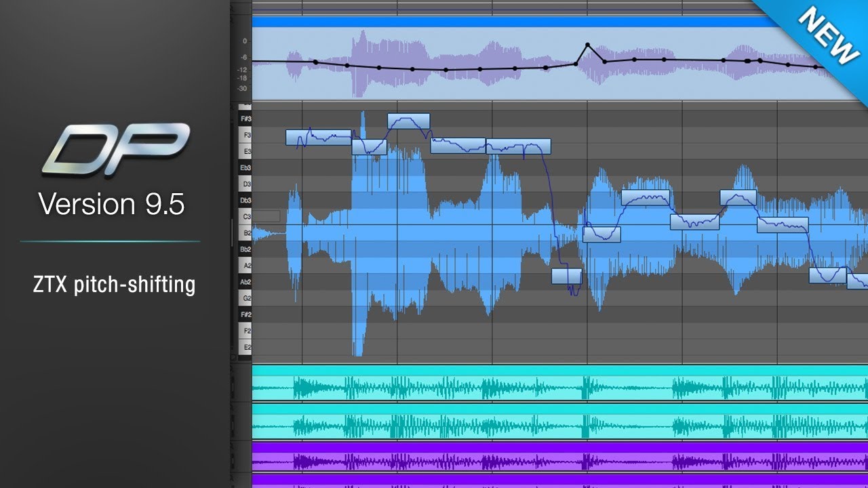Click the A2 piano key
Screen dimensions: 868x488
[245, 266]
